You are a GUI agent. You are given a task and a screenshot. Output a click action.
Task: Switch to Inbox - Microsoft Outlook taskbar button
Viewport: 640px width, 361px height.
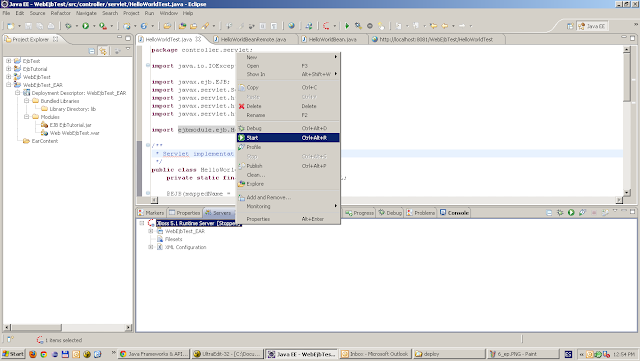point(375,354)
